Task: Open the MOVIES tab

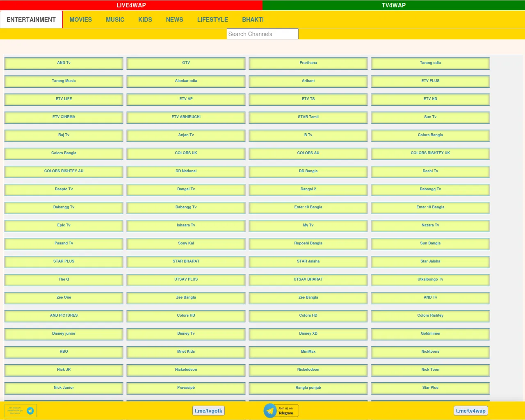Action: [x=81, y=20]
